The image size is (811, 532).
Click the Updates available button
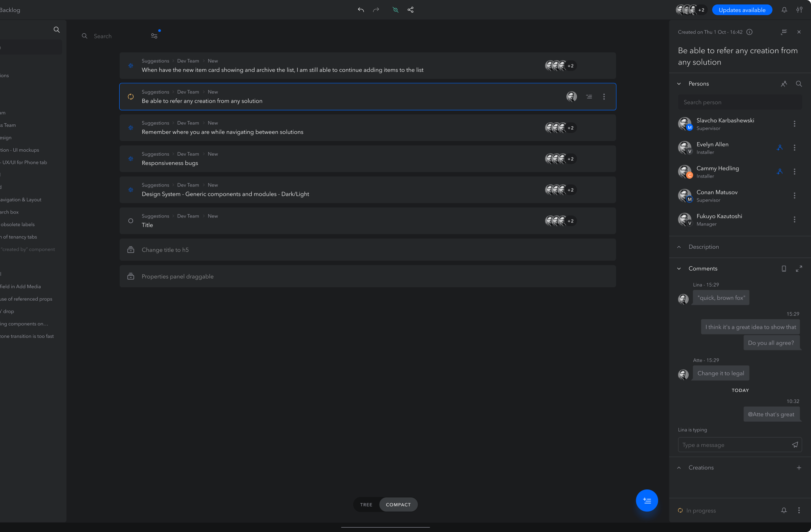point(742,10)
